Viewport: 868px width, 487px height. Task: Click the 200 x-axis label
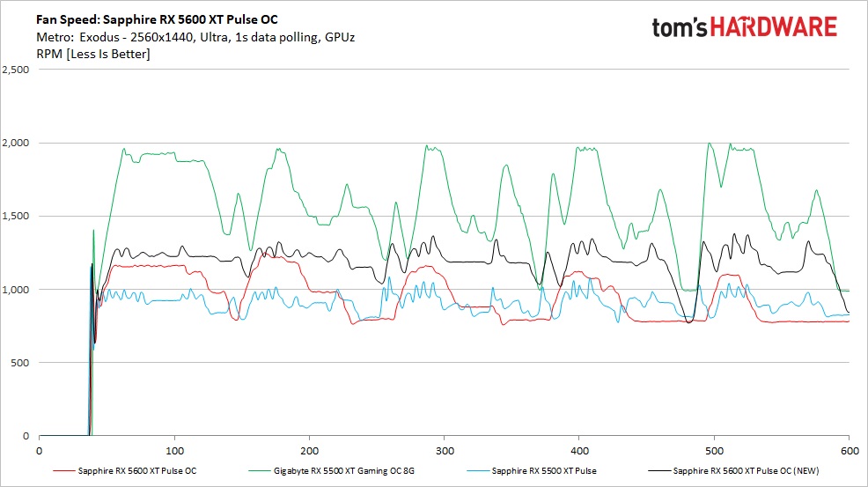310,451
